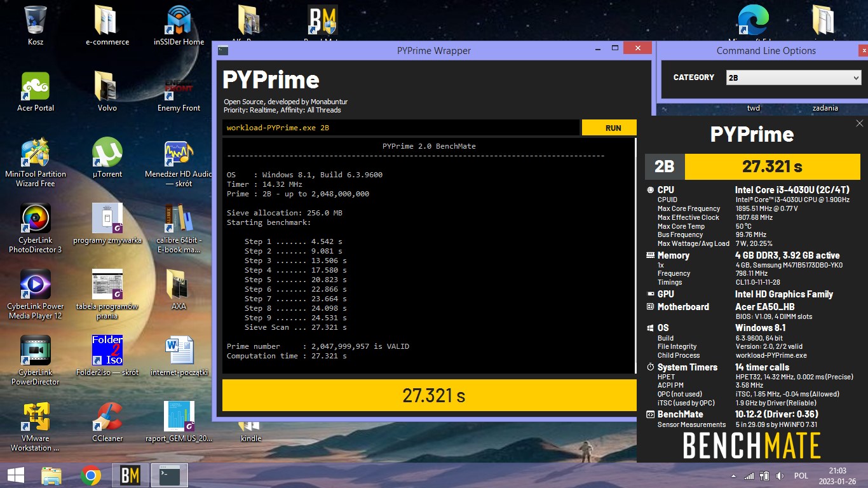This screenshot has width=868, height=488.
Task: Launch calibre 64bit E-book manager
Action: click(179, 228)
